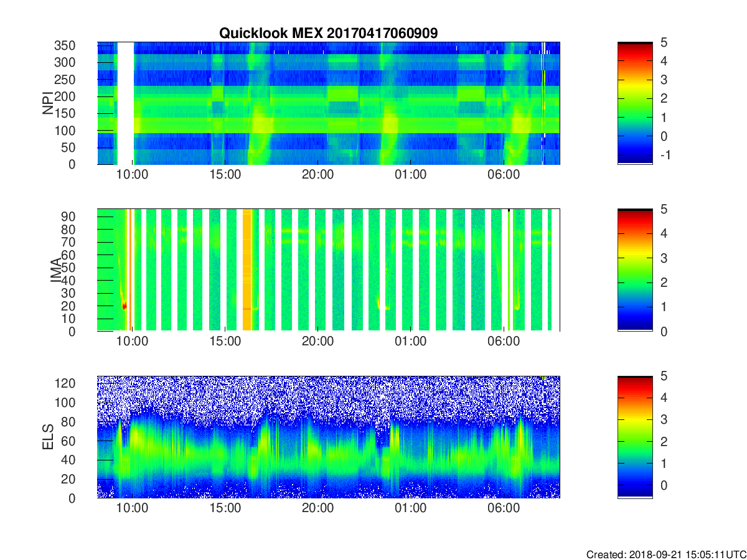Click the '01:00' label under ELS plot

(410, 508)
